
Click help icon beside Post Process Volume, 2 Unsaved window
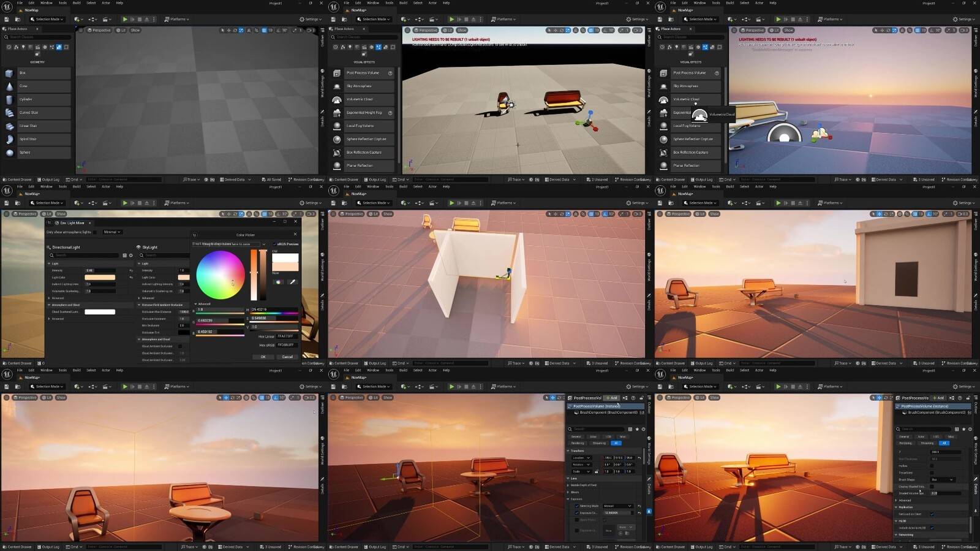coord(390,73)
